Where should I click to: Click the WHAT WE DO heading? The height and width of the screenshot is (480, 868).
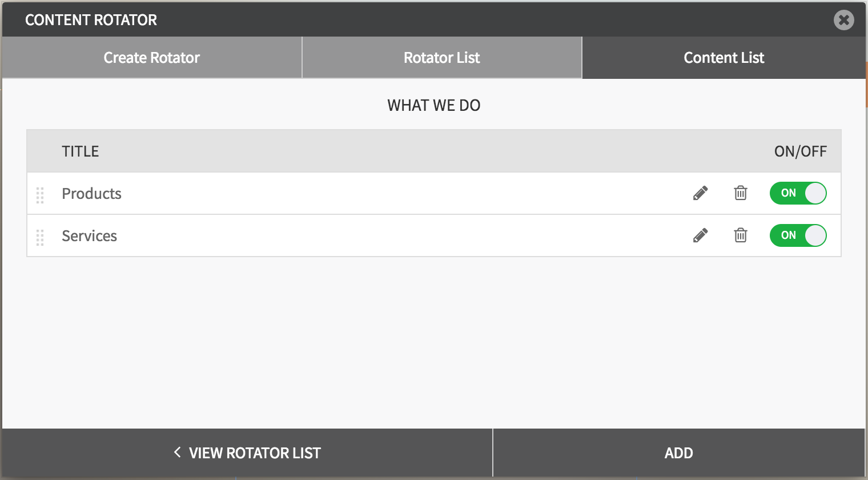pos(433,105)
